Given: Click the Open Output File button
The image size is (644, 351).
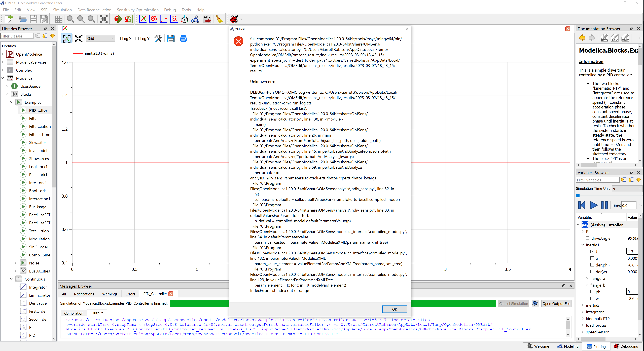Looking at the screenshot, I should pos(556,303).
